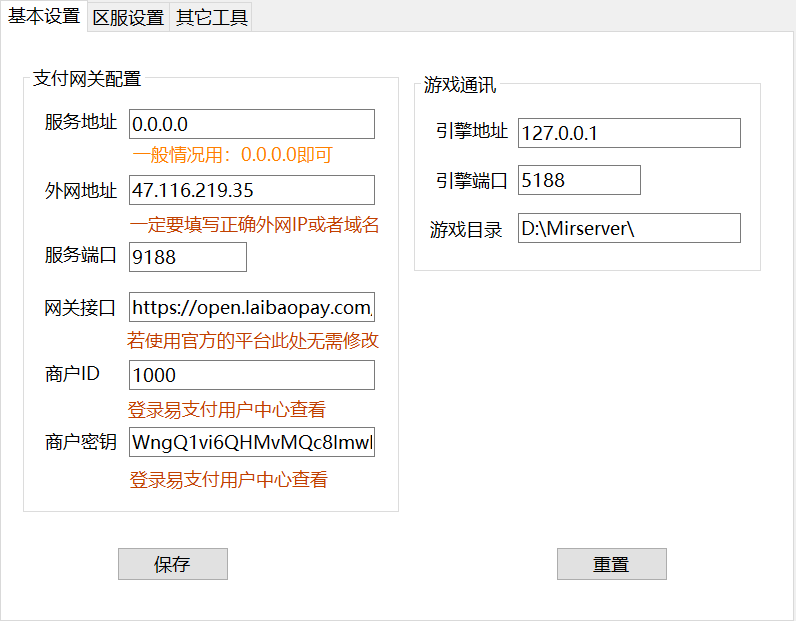The image size is (796, 621).
Task: Click the 引擎地址 label
Action: (x=472, y=131)
